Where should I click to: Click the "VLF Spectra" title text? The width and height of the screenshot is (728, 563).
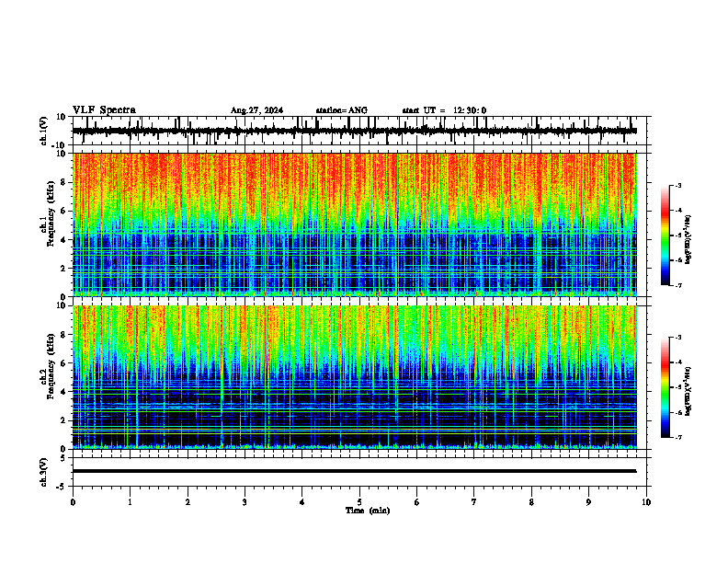[x=104, y=110]
